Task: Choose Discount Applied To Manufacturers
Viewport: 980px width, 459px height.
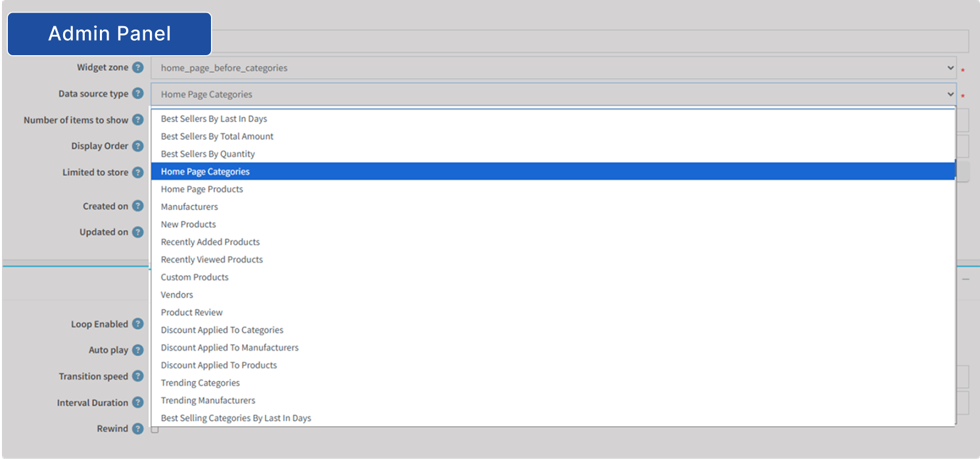Action: [x=553, y=347]
